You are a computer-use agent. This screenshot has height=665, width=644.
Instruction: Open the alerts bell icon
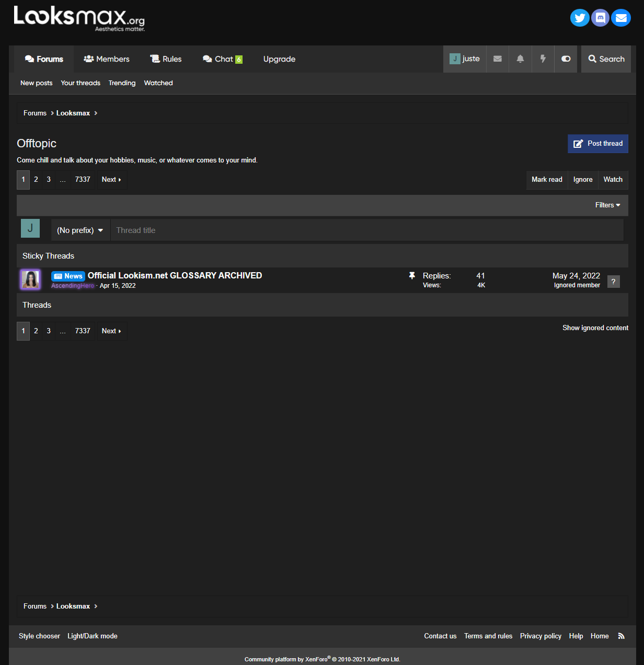point(520,59)
